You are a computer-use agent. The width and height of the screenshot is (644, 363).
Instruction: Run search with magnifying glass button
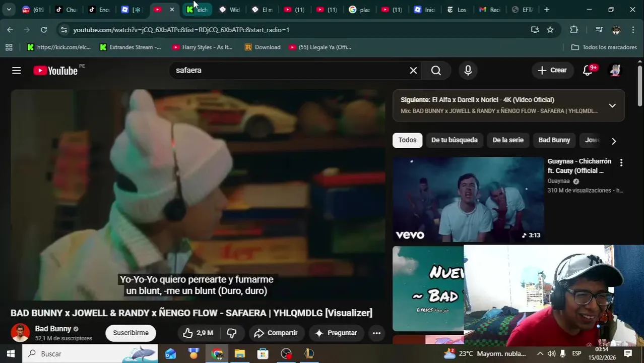tap(436, 70)
